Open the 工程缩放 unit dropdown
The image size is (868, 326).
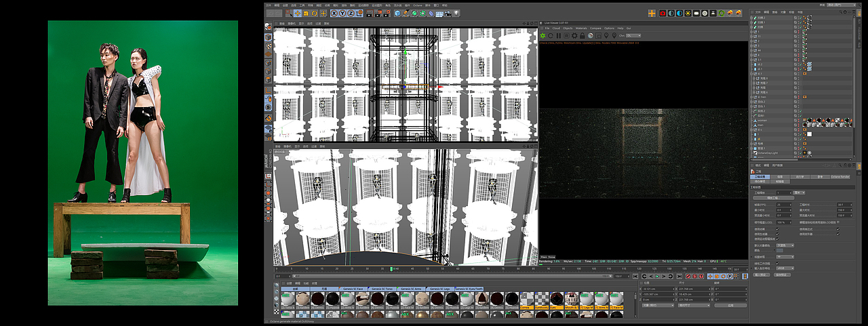click(800, 192)
